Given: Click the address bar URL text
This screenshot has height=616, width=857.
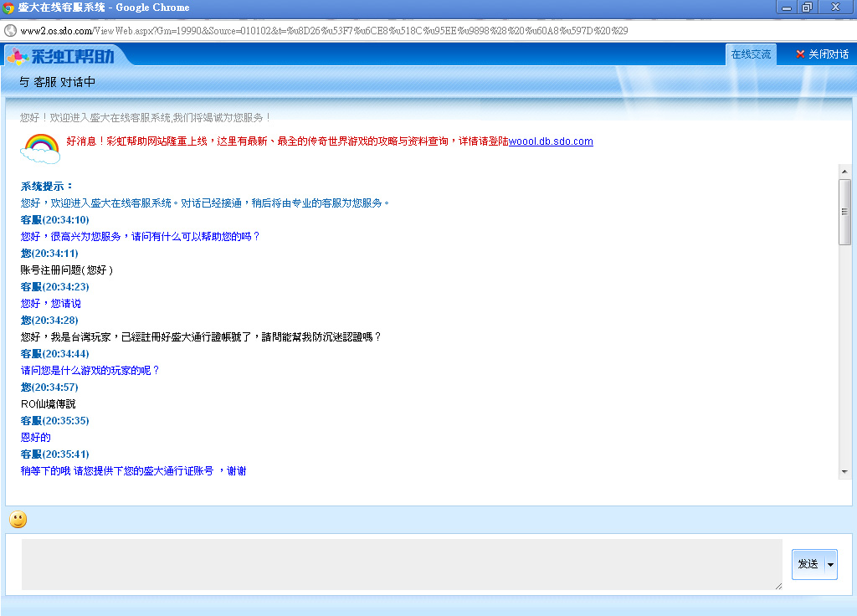Looking at the screenshot, I should tap(324, 31).
